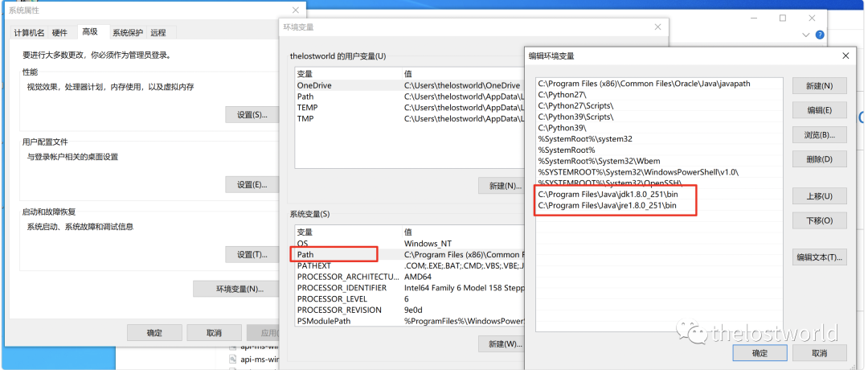Select the system Path variable
The height and width of the screenshot is (370, 868).
tap(410, 255)
